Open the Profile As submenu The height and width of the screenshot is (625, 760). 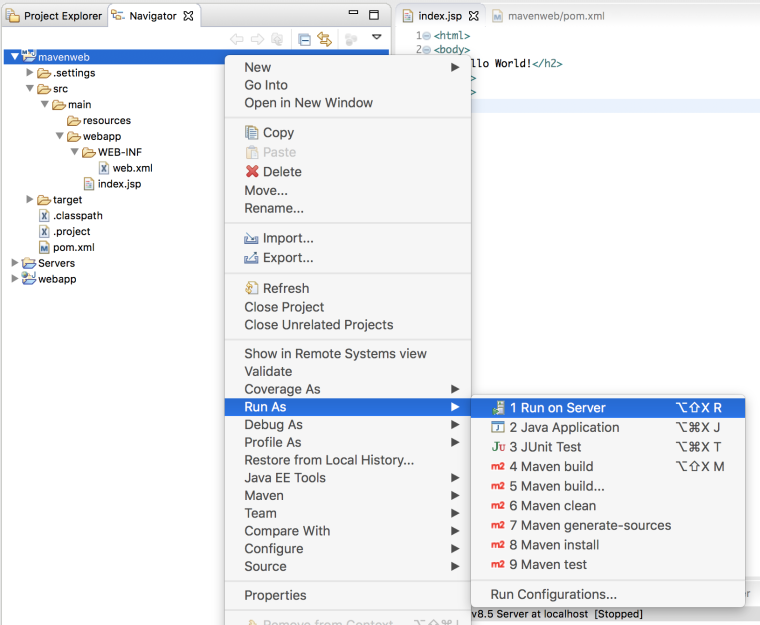[348, 442]
